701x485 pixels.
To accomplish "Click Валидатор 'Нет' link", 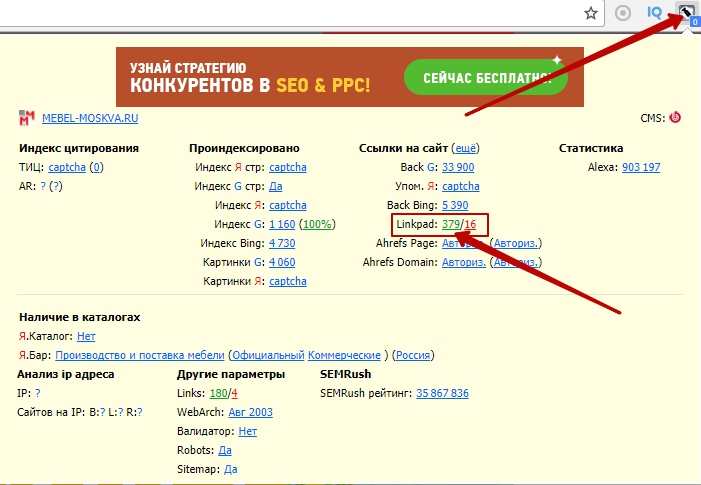I will [248, 431].
